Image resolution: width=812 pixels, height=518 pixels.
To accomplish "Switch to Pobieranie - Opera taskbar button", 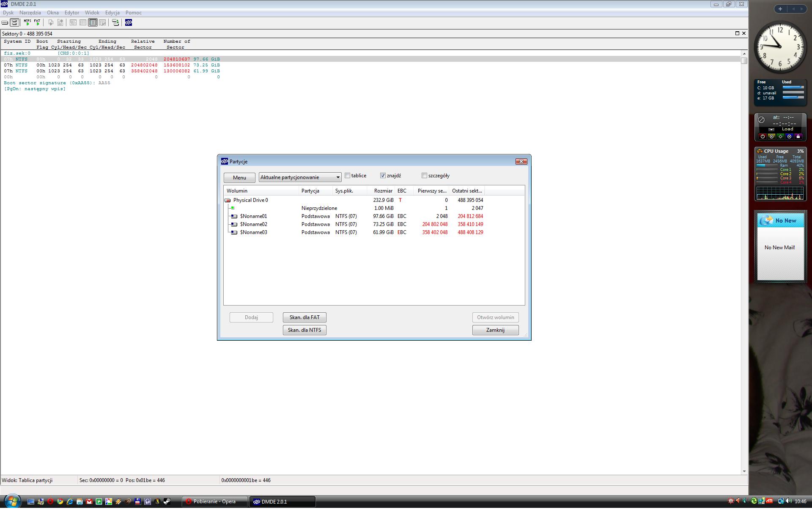I will click(215, 501).
